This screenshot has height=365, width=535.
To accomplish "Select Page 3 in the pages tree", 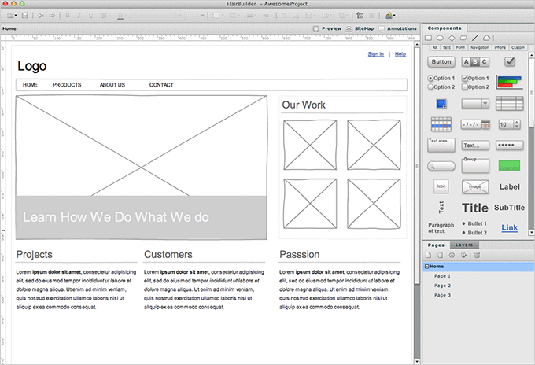I will [x=442, y=295].
